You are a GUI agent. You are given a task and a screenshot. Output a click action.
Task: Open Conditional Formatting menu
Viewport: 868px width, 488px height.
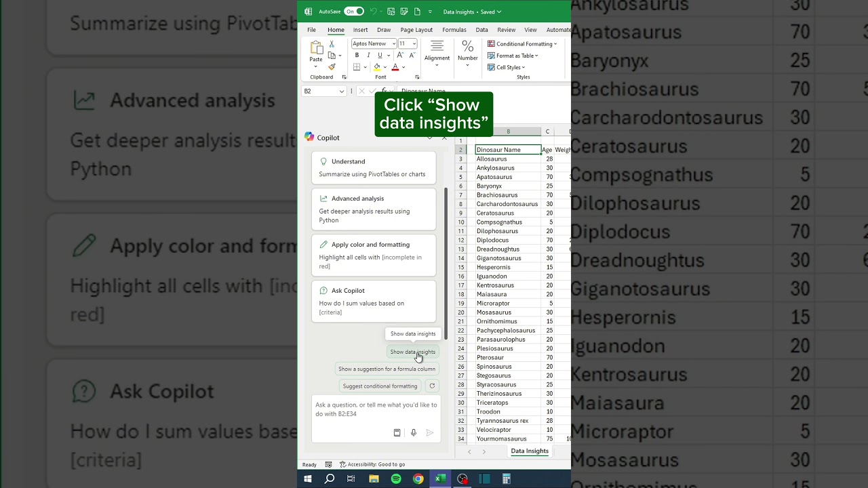tap(522, 44)
